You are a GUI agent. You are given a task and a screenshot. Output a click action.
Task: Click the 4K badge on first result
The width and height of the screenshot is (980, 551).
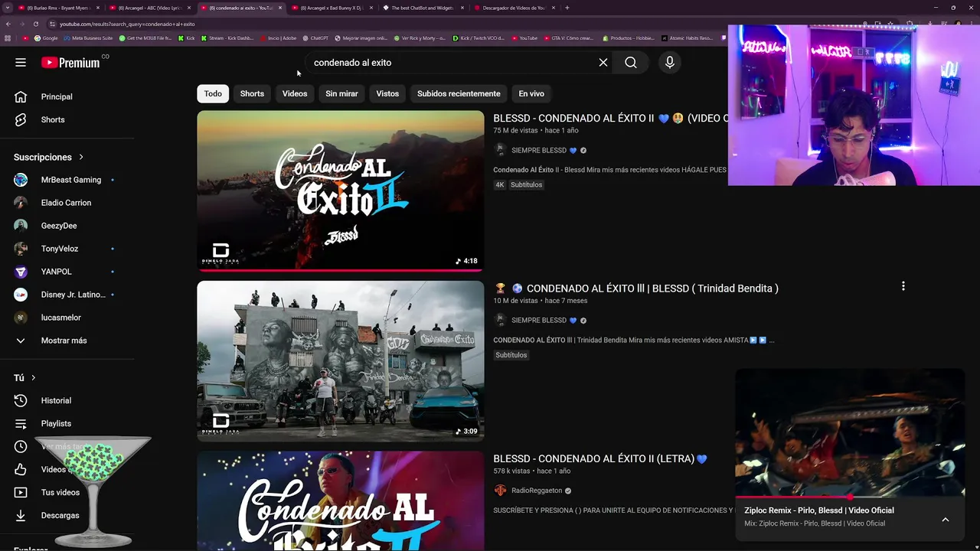pos(500,184)
